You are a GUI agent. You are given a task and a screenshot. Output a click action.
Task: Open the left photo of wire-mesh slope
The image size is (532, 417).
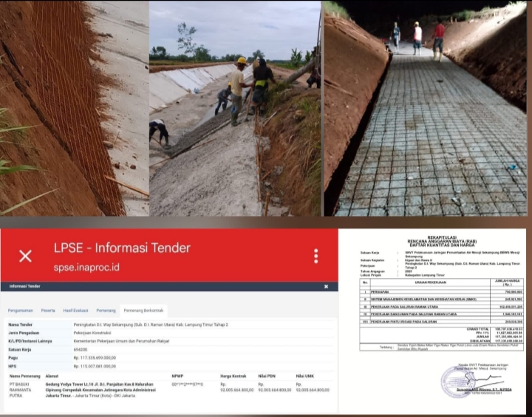(73, 108)
